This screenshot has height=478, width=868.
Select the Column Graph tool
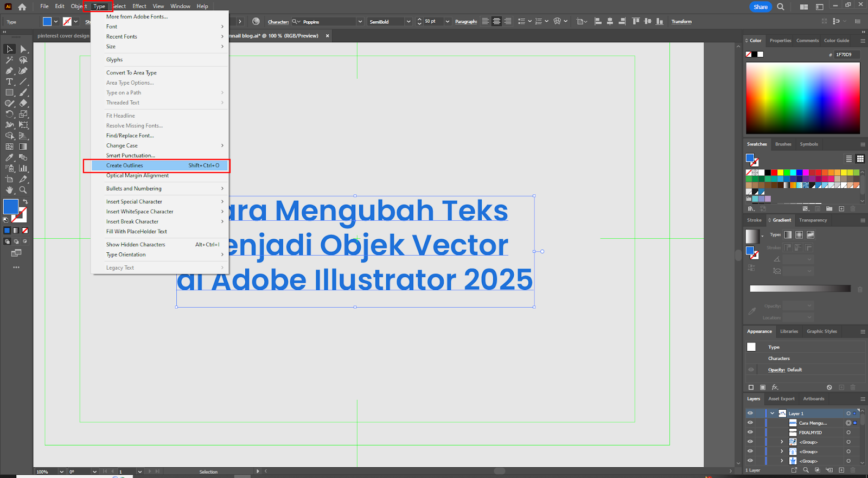[23, 168]
